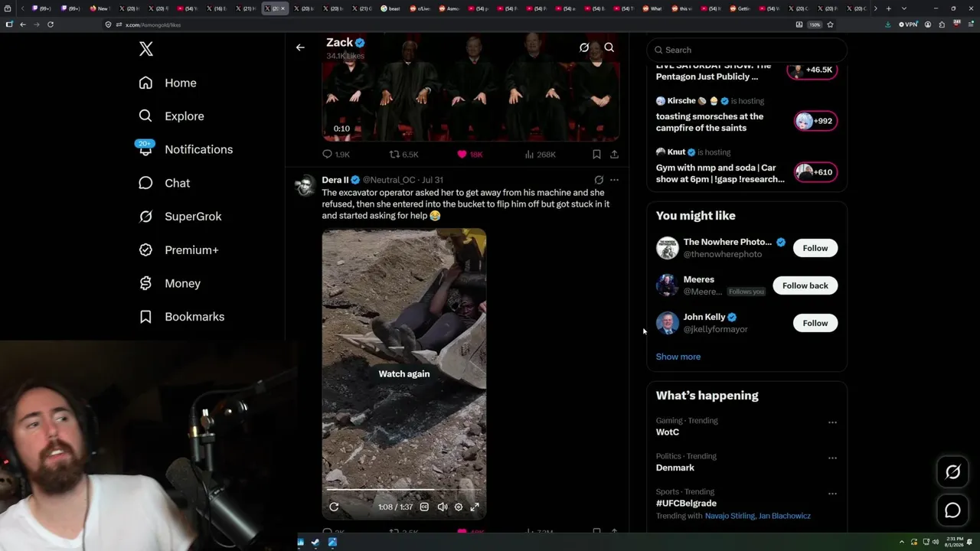Open Notifications from the sidebar

coord(185,149)
